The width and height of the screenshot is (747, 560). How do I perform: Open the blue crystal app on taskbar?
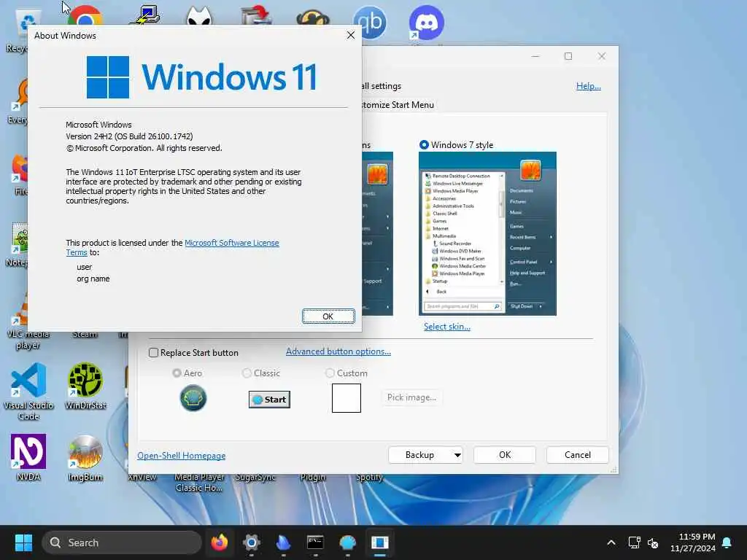(x=284, y=542)
